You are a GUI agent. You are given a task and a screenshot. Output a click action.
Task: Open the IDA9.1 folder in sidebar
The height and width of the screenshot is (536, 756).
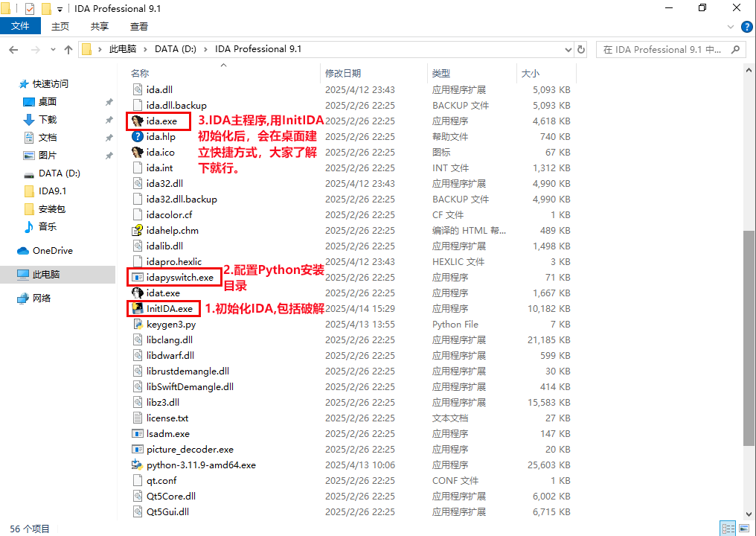pyautogui.click(x=52, y=191)
